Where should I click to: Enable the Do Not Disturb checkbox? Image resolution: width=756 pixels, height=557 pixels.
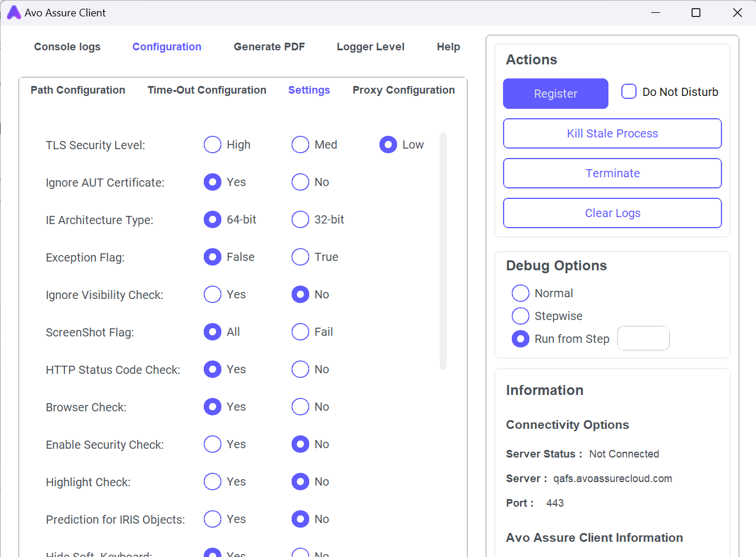pyautogui.click(x=629, y=92)
